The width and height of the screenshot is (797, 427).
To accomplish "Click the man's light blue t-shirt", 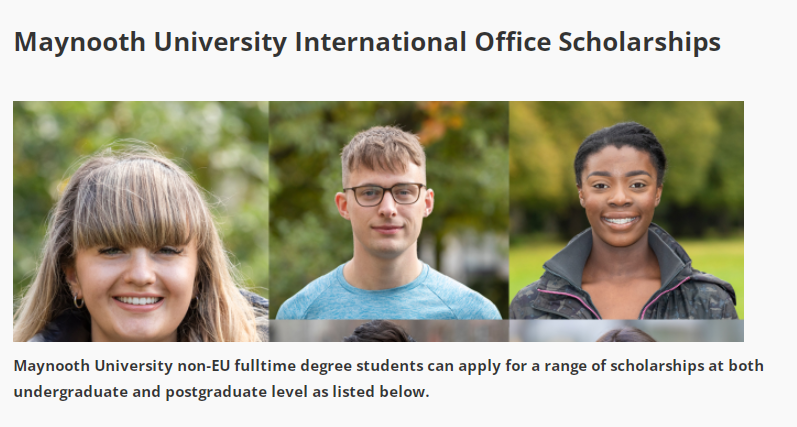I will coord(388,295).
